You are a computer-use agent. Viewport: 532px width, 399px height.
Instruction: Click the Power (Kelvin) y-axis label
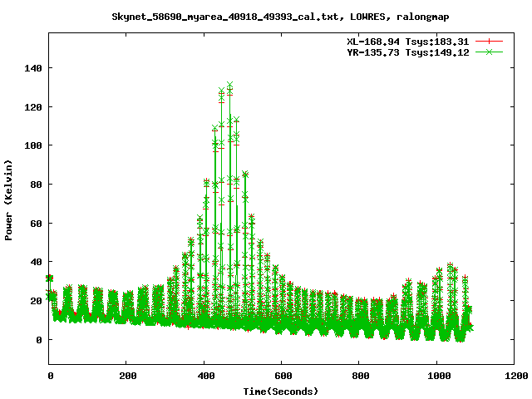pyautogui.click(x=8, y=200)
